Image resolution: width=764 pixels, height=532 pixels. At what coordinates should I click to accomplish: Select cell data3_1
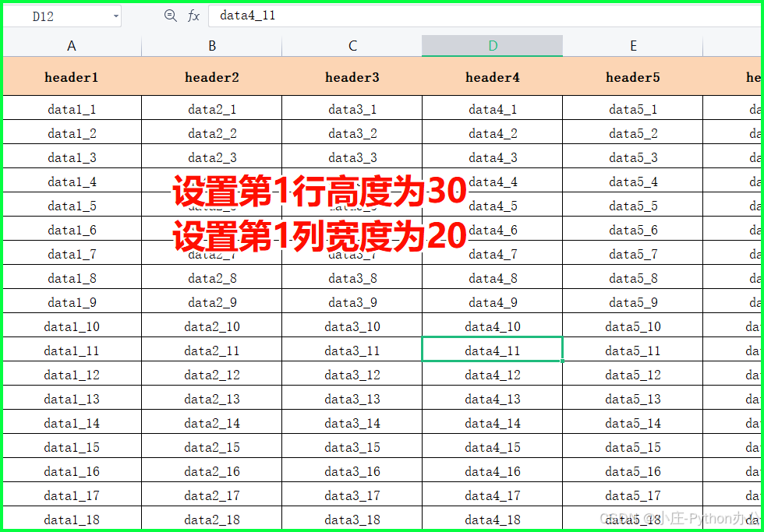[x=352, y=108]
